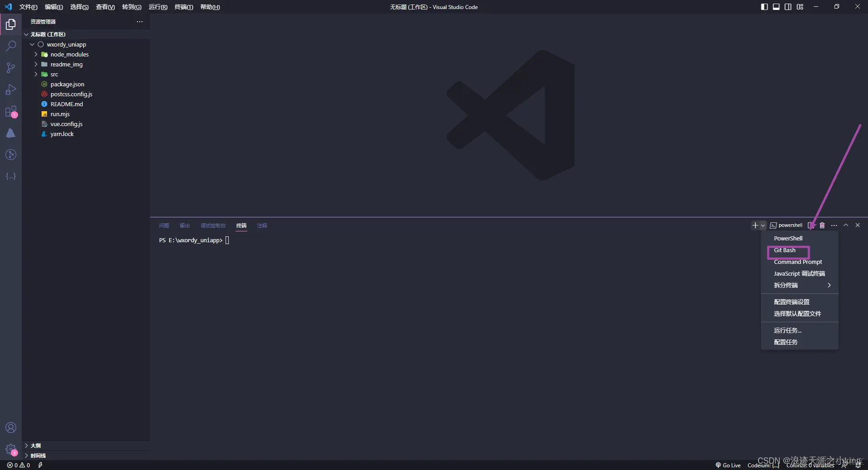Switch to 问题 problems tab
This screenshot has height=470, width=868.
click(164, 226)
